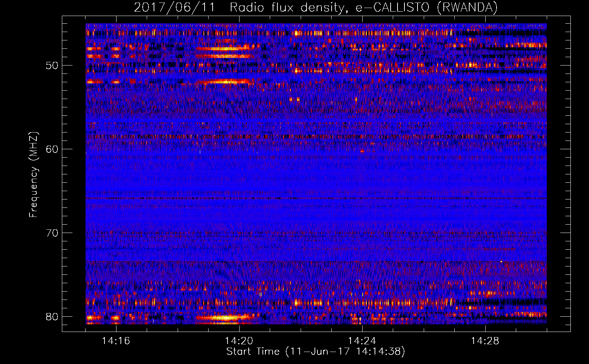Image resolution: width=589 pixels, height=364 pixels.
Task: Click the 14:24 time tick label
Action: pyautogui.click(x=362, y=341)
